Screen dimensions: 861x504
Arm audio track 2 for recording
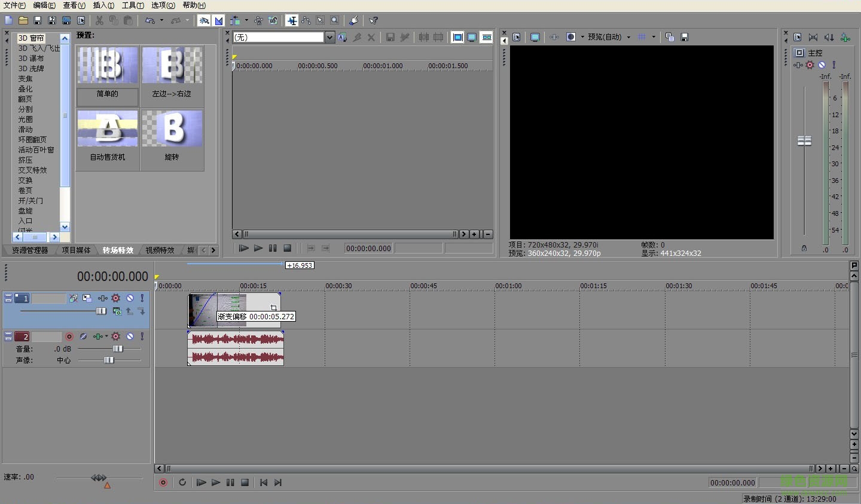(69, 337)
